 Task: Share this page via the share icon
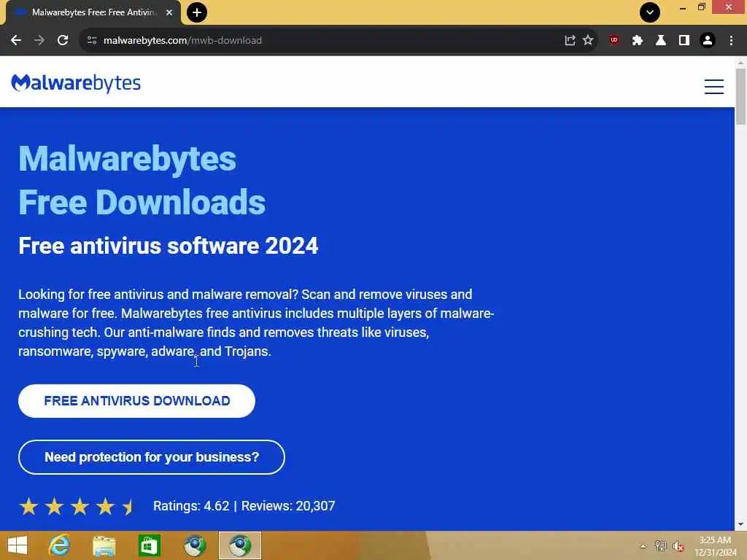point(570,41)
